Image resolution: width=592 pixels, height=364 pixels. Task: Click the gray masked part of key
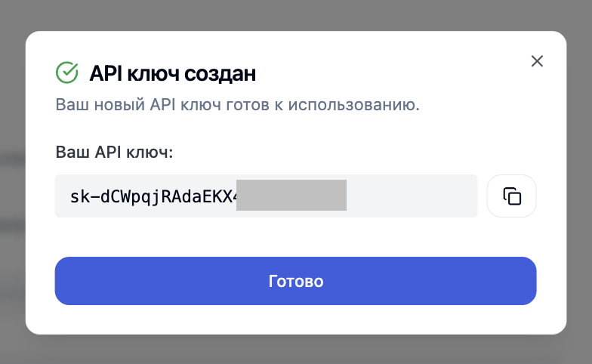[291, 196]
